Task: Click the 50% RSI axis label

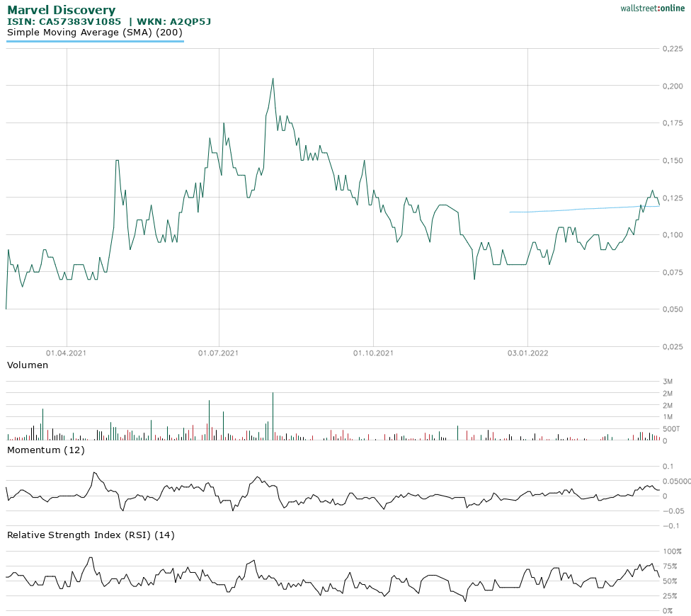Action: [670, 581]
